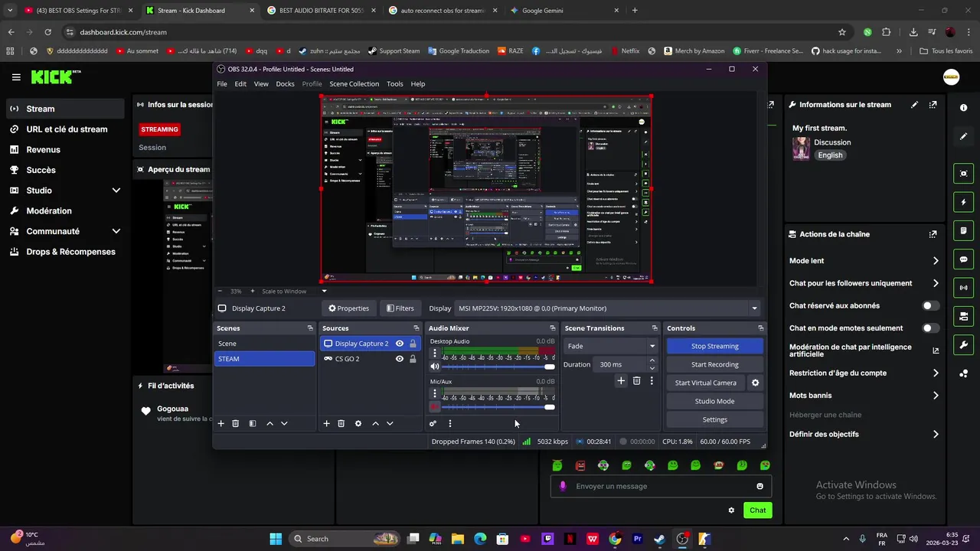This screenshot has width=980, height=551.
Task: Open the Audio Mixer bottom three-dot menu
Action: coord(449,423)
